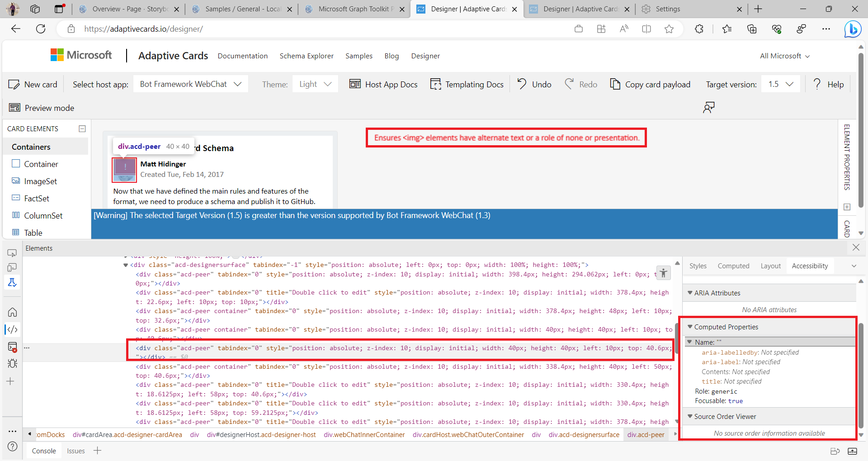Select div.acd-designersurface breadcrumb
868x461 pixels.
[584, 435]
